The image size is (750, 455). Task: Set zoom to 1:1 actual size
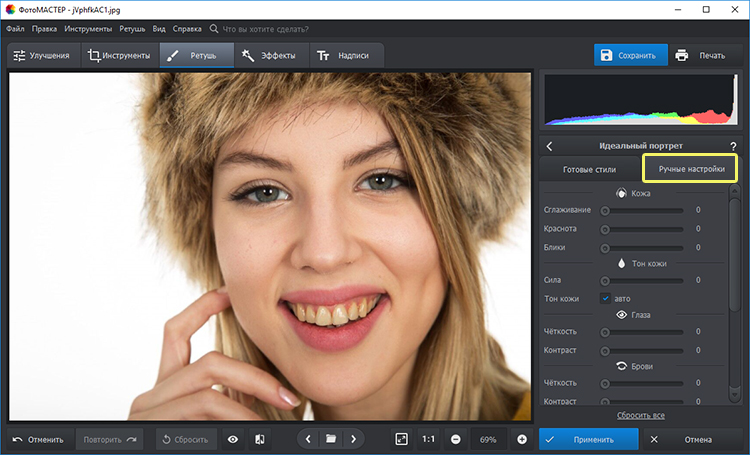click(428, 439)
